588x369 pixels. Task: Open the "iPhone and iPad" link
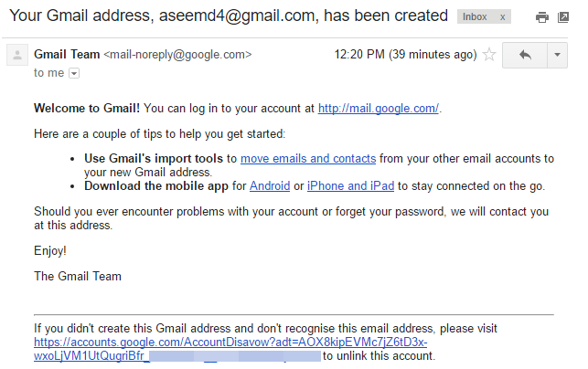(x=350, y=185)
